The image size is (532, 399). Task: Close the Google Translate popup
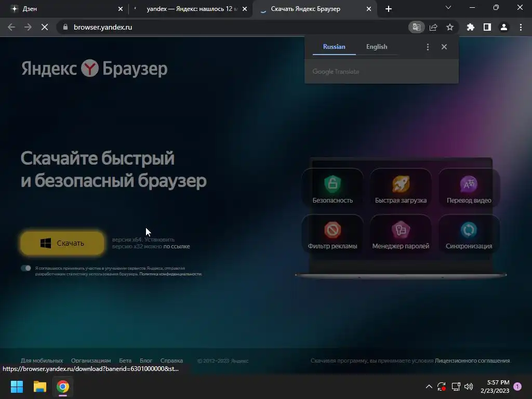444,47
